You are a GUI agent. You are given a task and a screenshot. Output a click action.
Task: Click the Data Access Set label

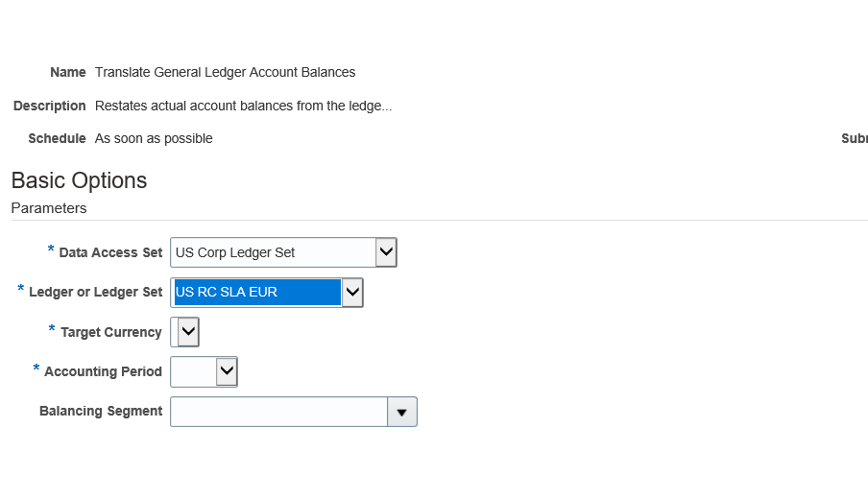pyautogui.click(x=110, y=252)
